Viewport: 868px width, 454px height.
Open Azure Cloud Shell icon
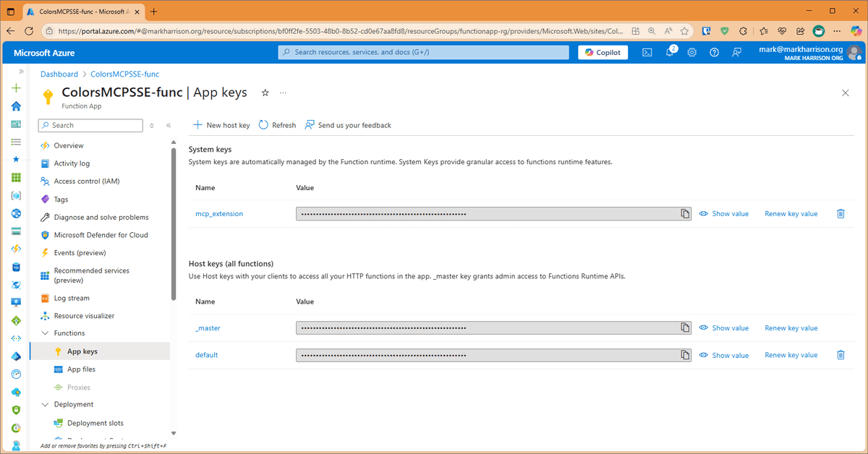click(x=647, y=52)
